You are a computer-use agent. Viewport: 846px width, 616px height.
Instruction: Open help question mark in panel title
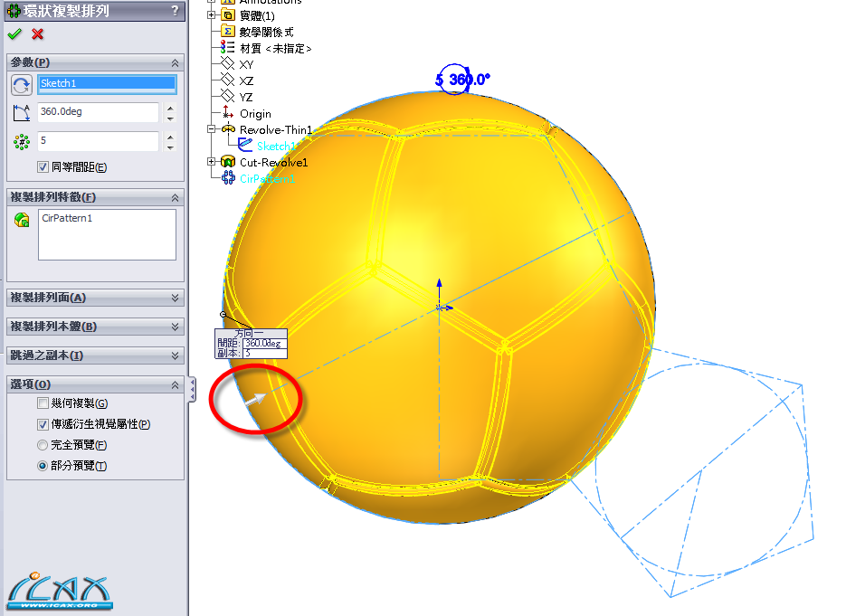click(175, 10)
